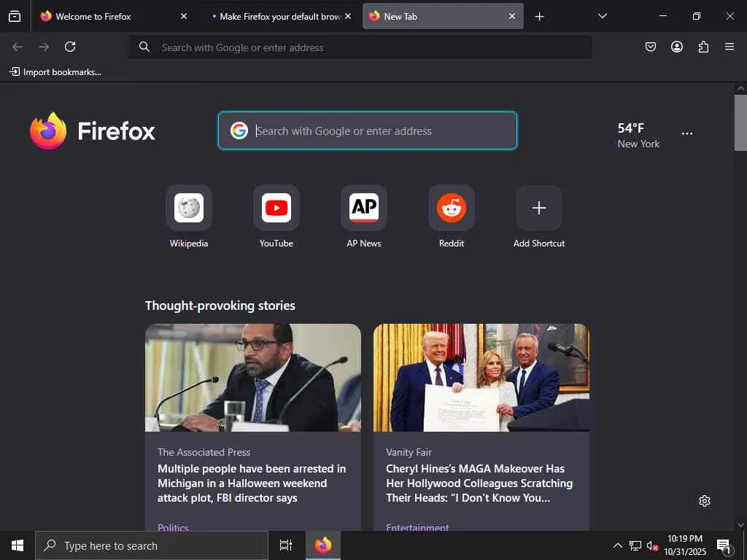The width and height of the screenshot is (747, 560).
Task: Open Firefox View from tab bar icon
Action: click(15, 16)
